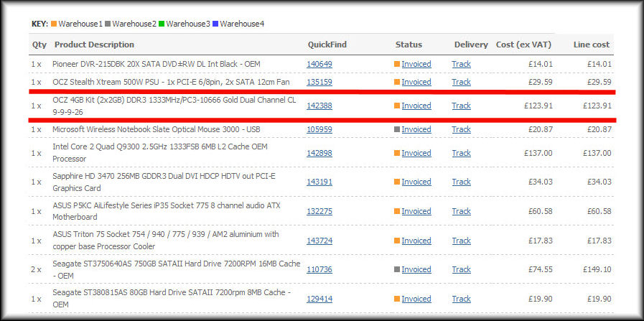This screenshot has width=644, height=321.
Task: Click the Warehouse3 key label
Action: [188, 24]
